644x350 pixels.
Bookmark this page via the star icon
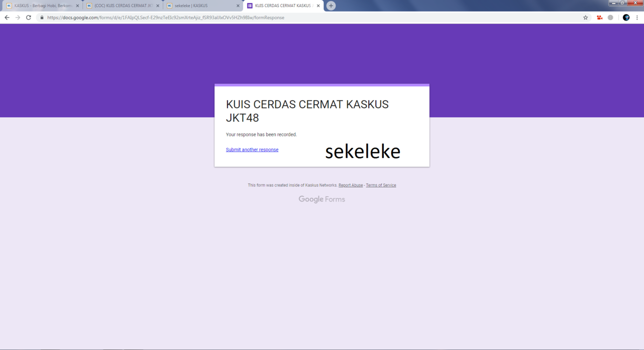(x=585, y=17)
